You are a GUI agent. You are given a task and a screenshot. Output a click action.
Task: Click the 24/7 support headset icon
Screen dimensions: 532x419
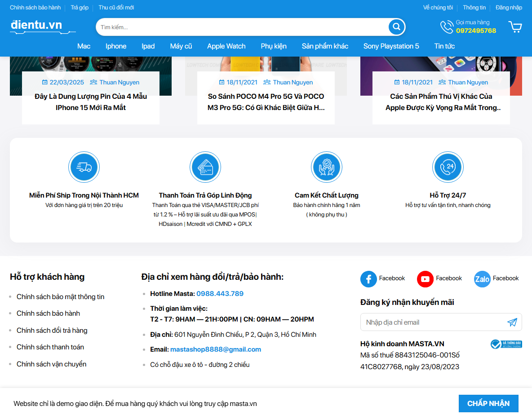pyautogui.click(x=448, y=167)
